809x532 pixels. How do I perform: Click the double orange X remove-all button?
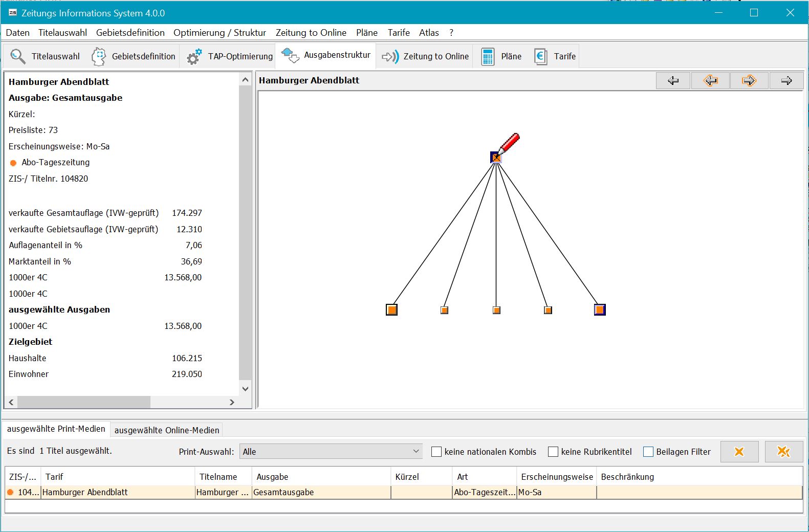(x=783, y=452)
